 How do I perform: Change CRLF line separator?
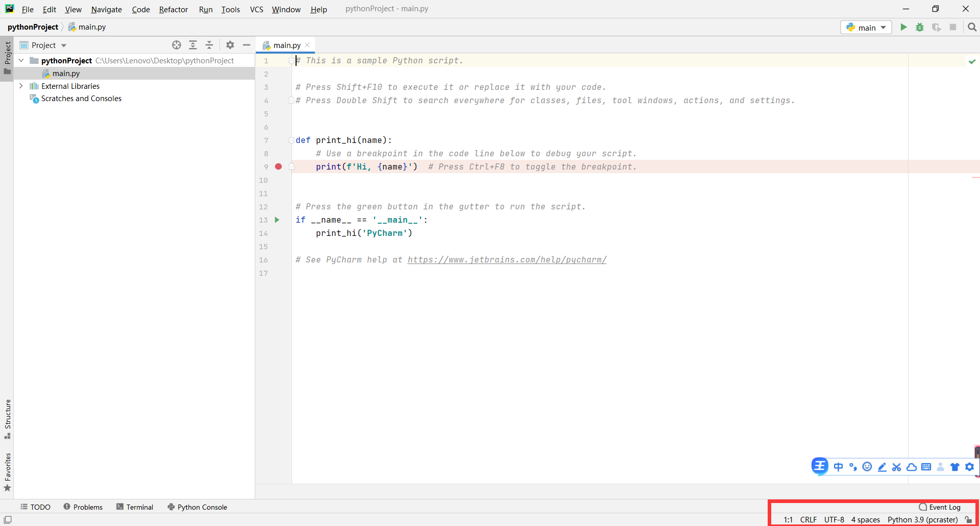click(808, 519)
